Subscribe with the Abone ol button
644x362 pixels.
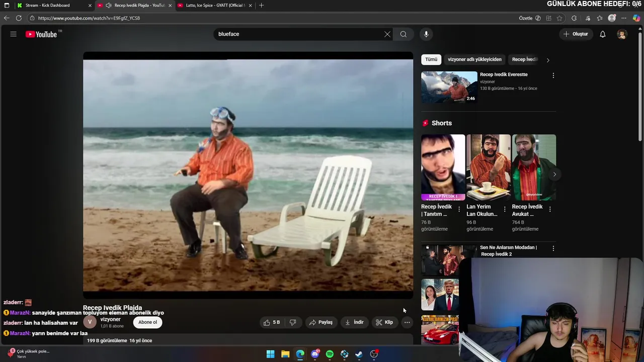click(147, 322)
